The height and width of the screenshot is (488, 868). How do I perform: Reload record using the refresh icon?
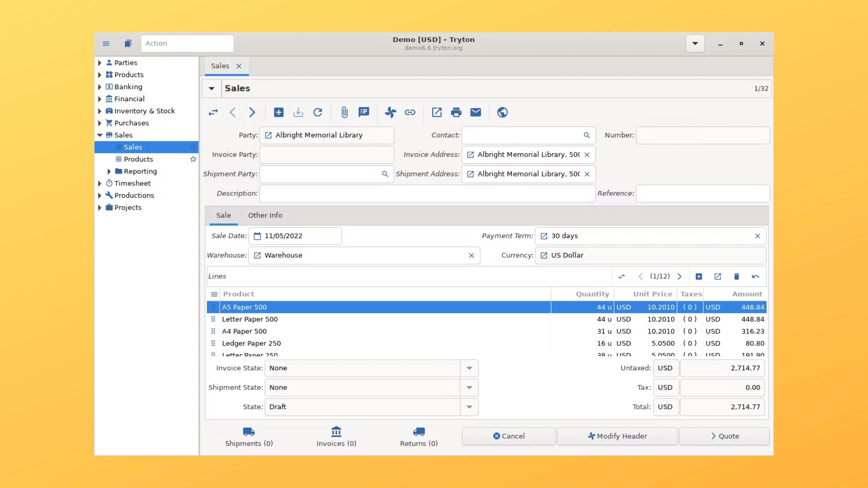click(x=317, y=112)
